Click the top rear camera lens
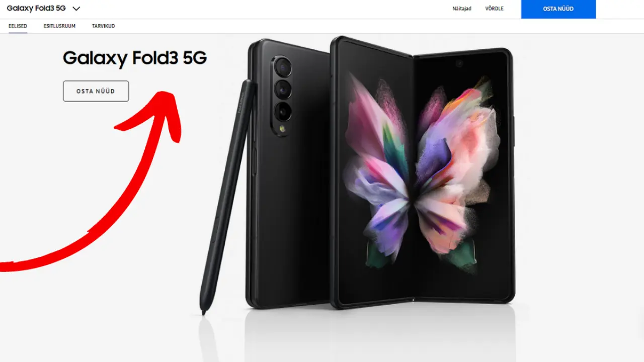 point(283,67)
